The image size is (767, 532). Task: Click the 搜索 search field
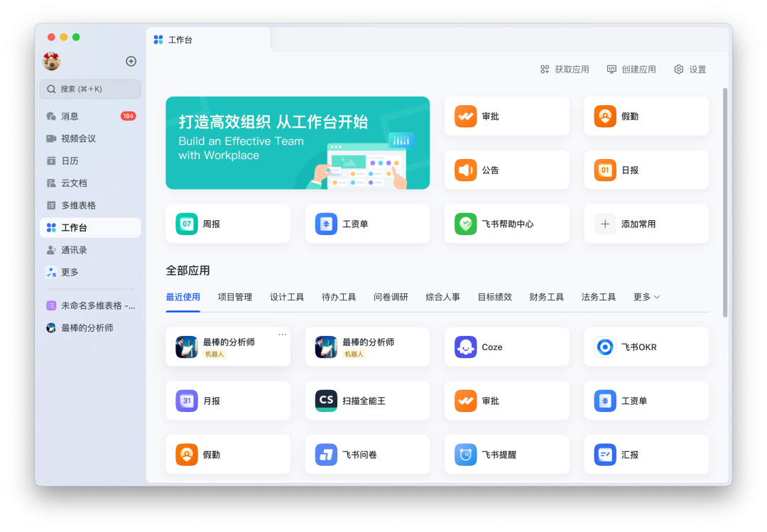click(90, 89)
